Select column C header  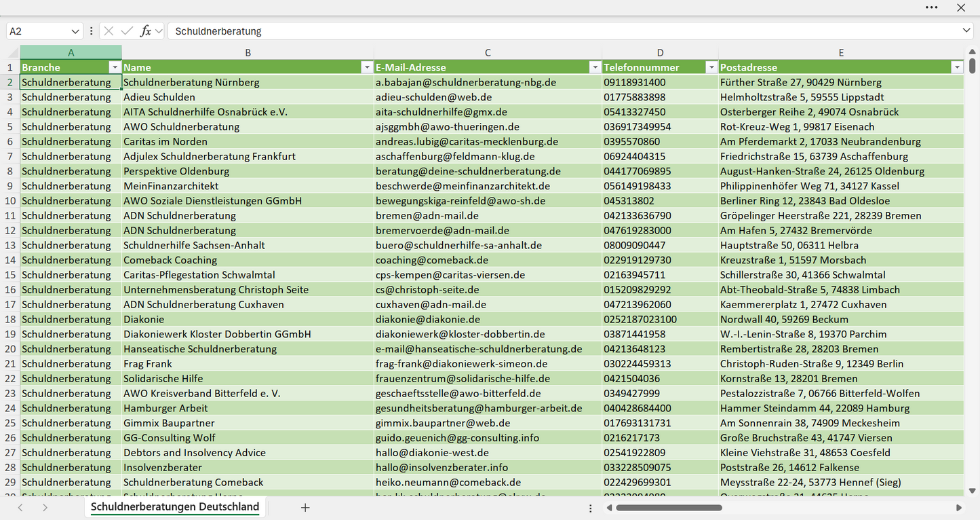pyautogui.click(x=488, y=52)
